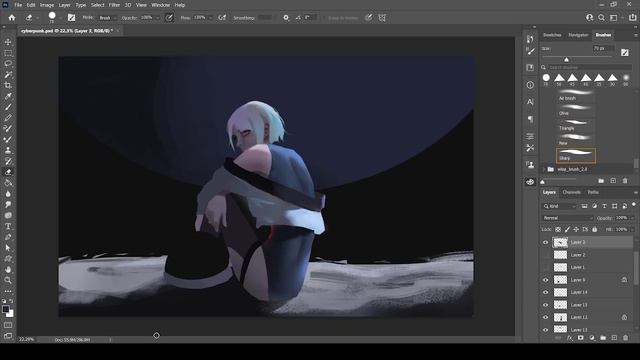Select the Paint Bucket tool
Image resolution: width=640 pixels, height=360 pixels.
[x=8, y=183]
